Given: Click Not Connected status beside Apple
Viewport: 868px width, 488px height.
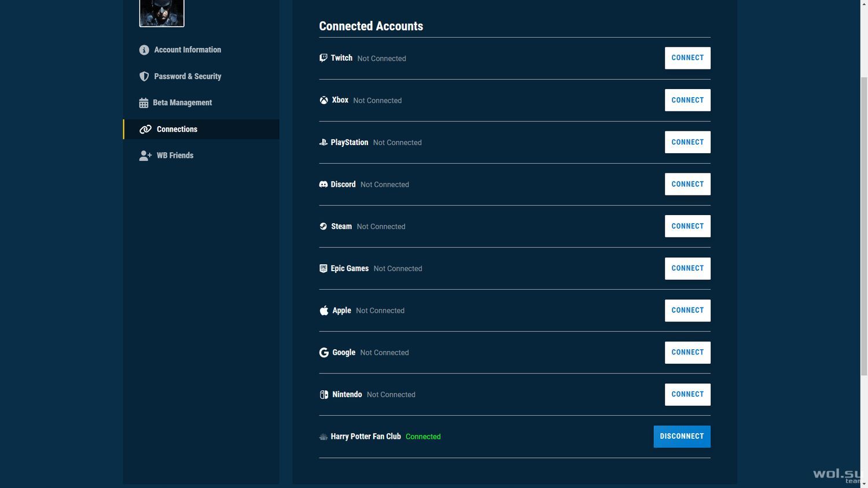Looking at the screenshot, I should [380, 311].
